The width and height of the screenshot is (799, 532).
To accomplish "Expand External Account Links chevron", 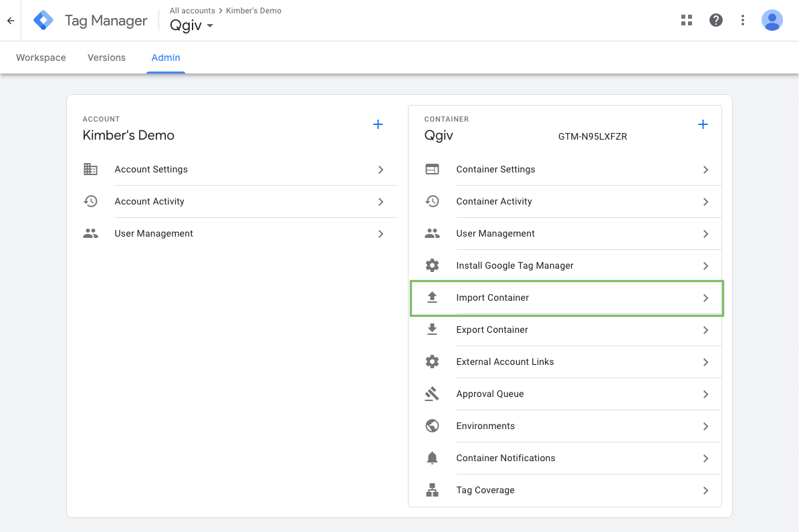I will pyautogui.click(x=706, y=362).
